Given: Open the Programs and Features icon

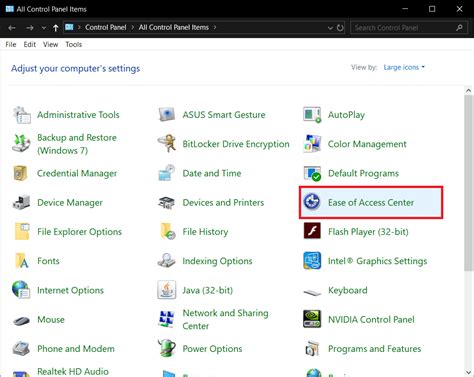Looking at the screenshot, I should [312, 349].
